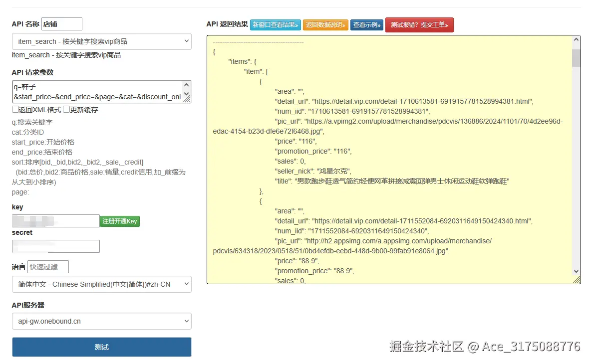Click the result panel scroll-down arrow
The height and width of the screenshot is (364, 591).
576,271
